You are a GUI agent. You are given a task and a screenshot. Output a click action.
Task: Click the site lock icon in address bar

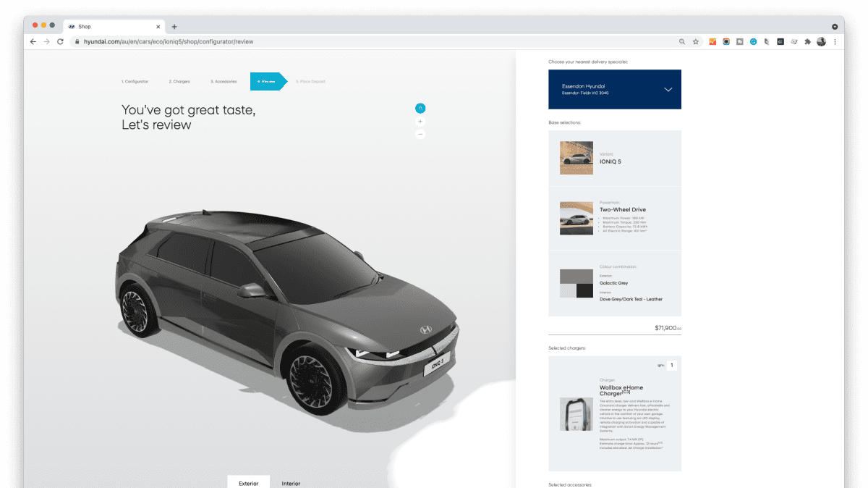click(77, 42)
